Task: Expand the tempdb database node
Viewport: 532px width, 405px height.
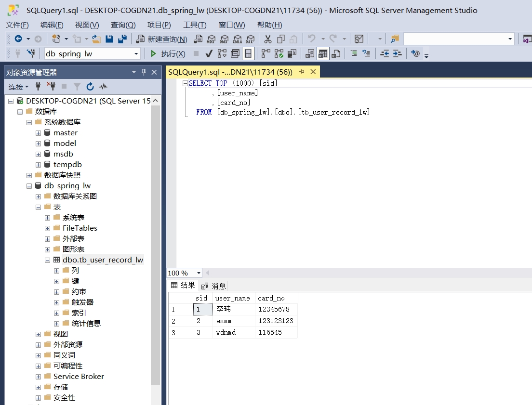Action: click(39, 165)
